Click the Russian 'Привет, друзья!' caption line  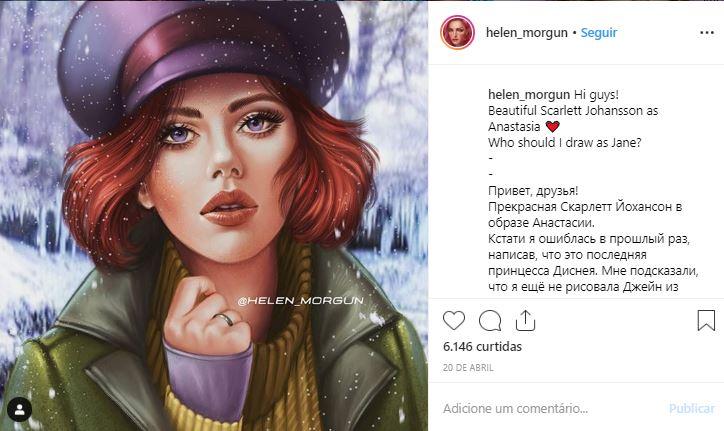(533, 191)
